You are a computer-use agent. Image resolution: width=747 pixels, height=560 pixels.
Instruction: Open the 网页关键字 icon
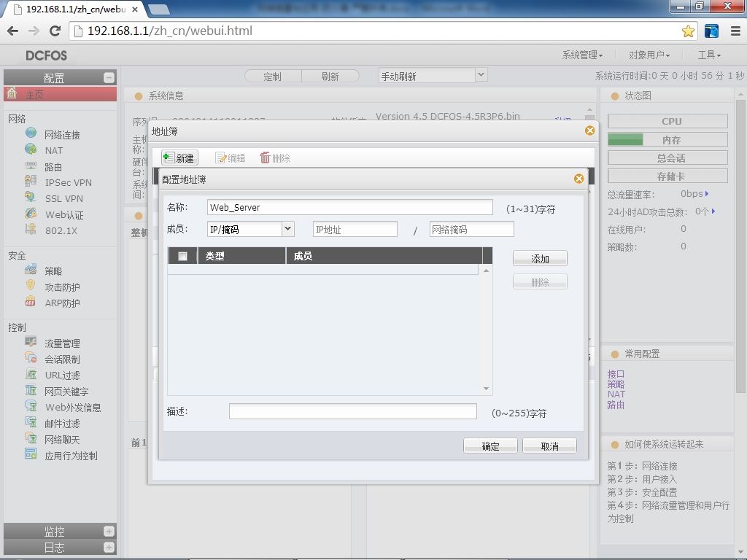click(x=31, y=390)
